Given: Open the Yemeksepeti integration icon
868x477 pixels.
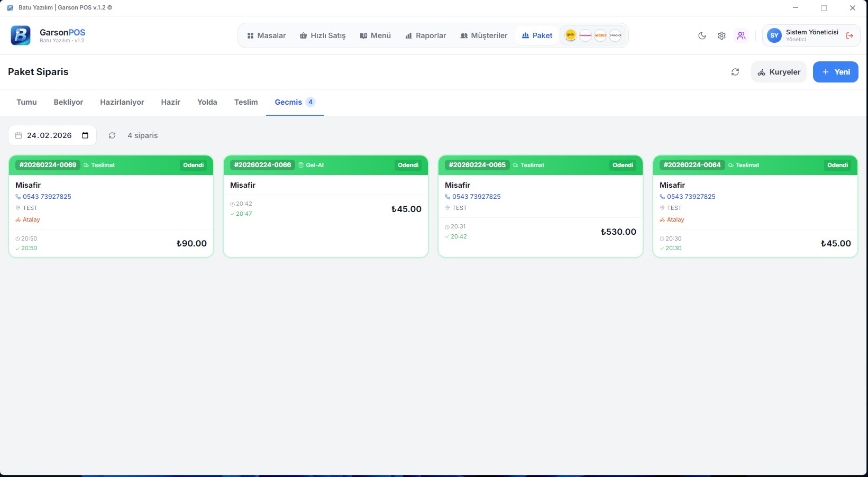Looking at the screenshot, I should coord(586,35).
